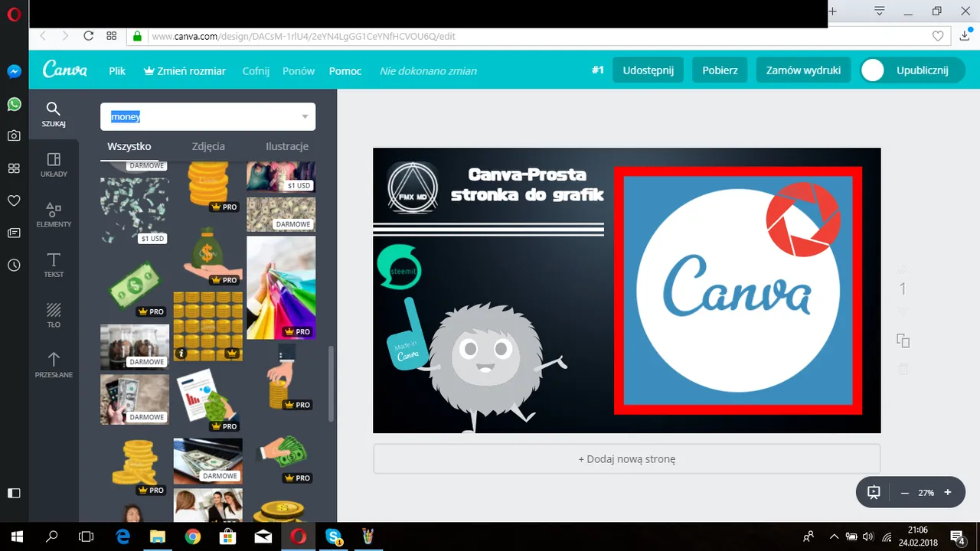Start presentation mode button
This screenshot has height=551, width=980.
pos(874,493)
